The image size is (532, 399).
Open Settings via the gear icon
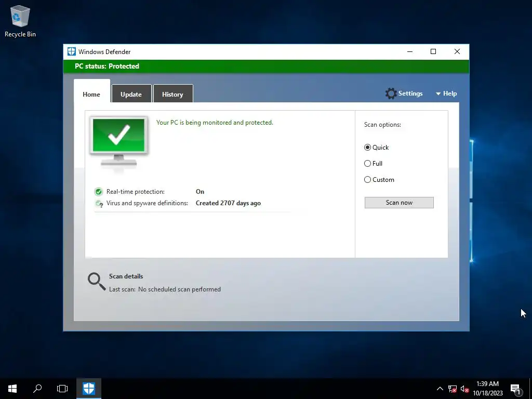tap(391, 94)
